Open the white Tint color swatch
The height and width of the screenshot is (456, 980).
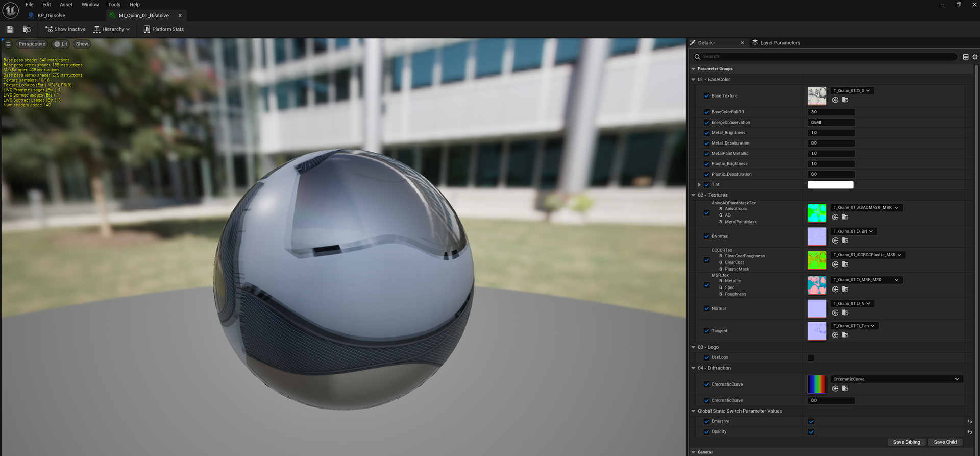coord(830,185)
